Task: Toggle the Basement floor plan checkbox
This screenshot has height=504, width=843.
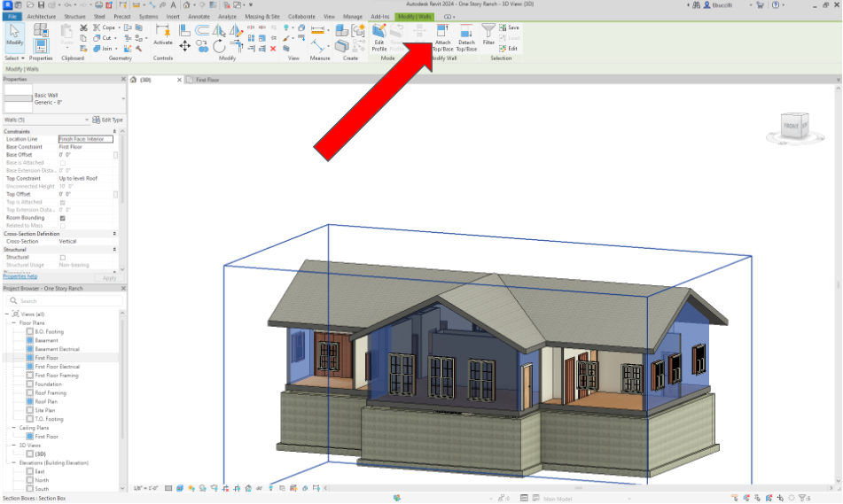Action: point(30,340)
